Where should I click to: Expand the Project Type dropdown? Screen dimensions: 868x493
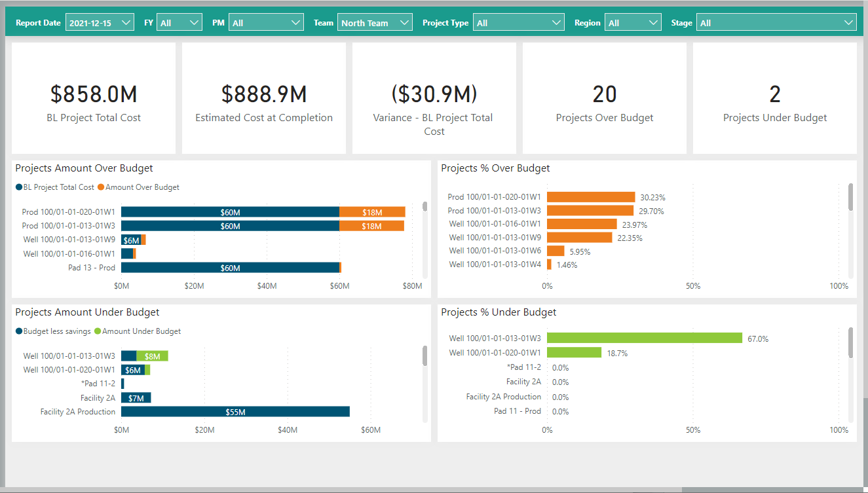click(518, 23)
